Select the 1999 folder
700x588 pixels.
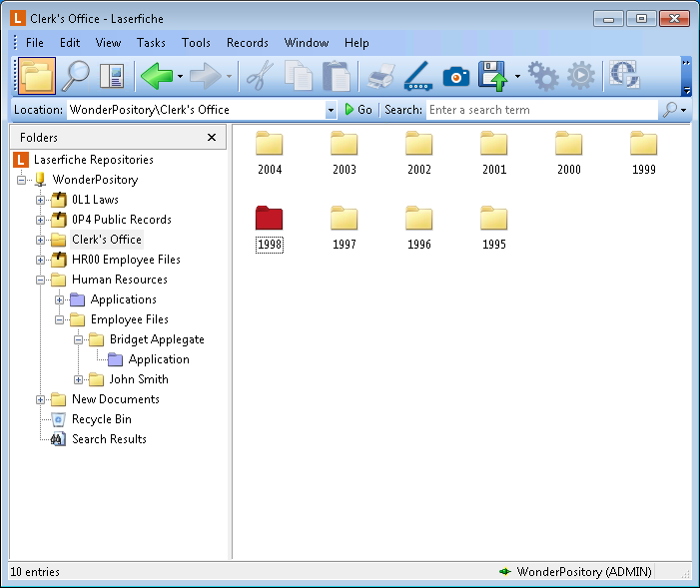644,153
